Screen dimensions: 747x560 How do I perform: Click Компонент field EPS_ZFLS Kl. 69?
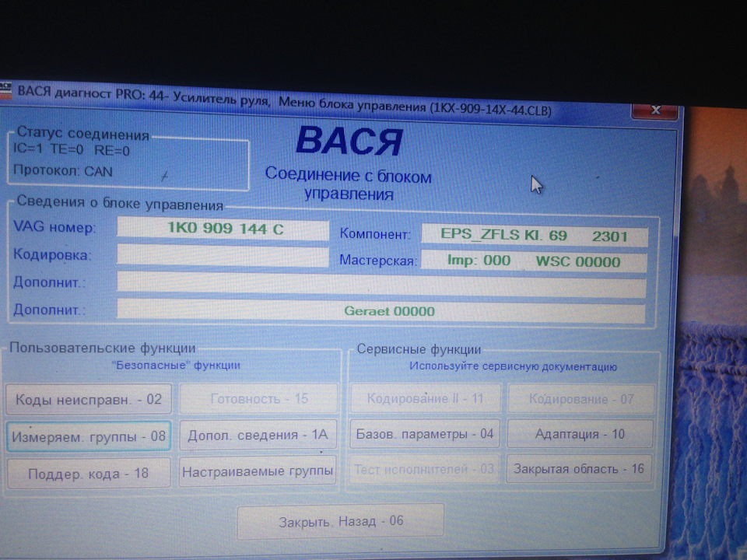click(534, 235)
